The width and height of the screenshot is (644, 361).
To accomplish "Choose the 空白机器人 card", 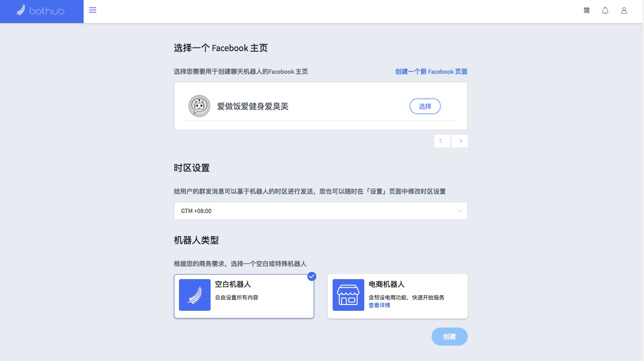I will click(244, 296).
